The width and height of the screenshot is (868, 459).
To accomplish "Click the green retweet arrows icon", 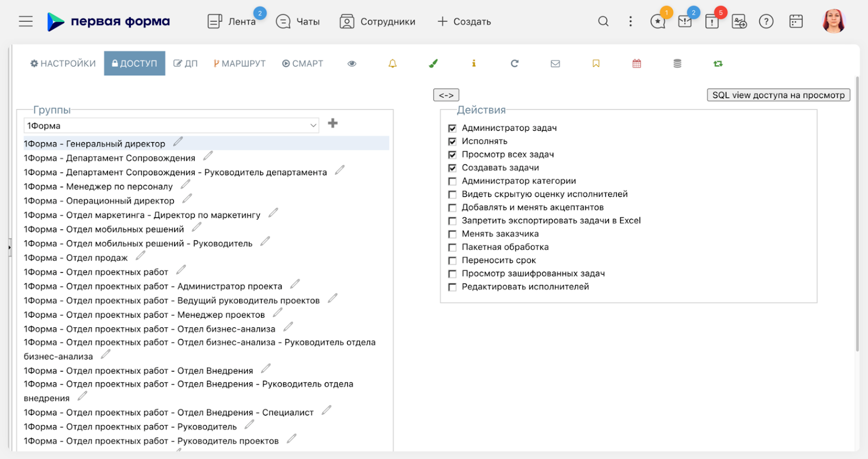I will pos(718,63).
